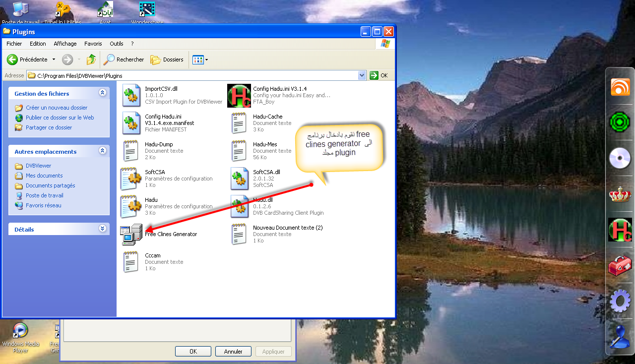
Task: Expand the Détails panel
Action: pos(102,229)
